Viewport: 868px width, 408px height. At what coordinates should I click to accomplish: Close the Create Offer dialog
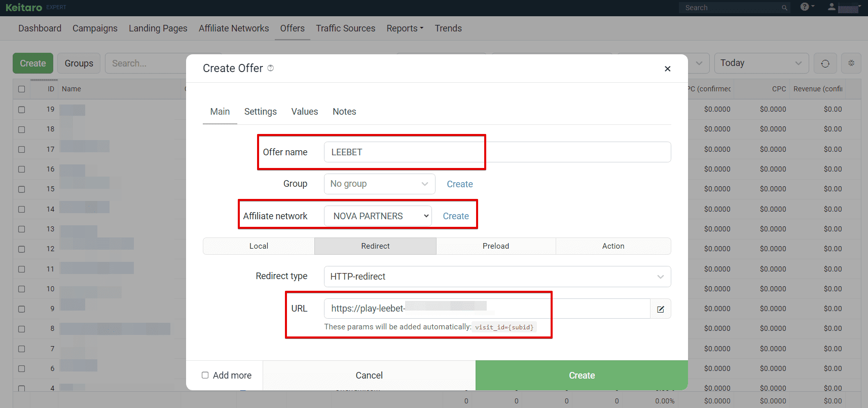point(668,69)
